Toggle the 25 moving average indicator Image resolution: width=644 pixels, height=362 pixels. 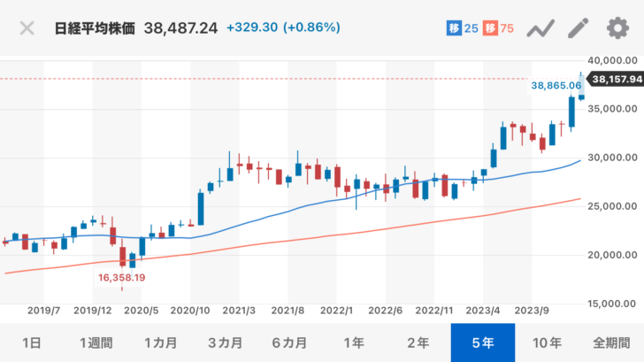463,28
